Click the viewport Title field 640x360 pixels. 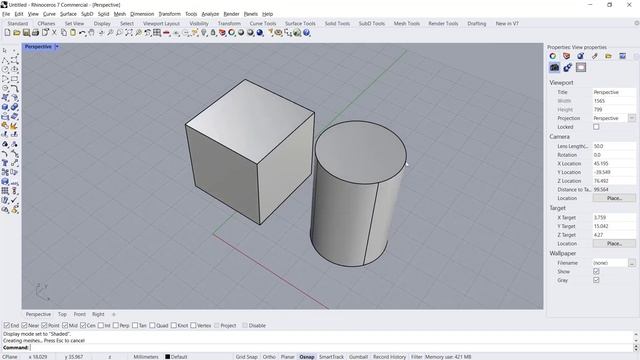pyautogui.click(x=614, y=92)
